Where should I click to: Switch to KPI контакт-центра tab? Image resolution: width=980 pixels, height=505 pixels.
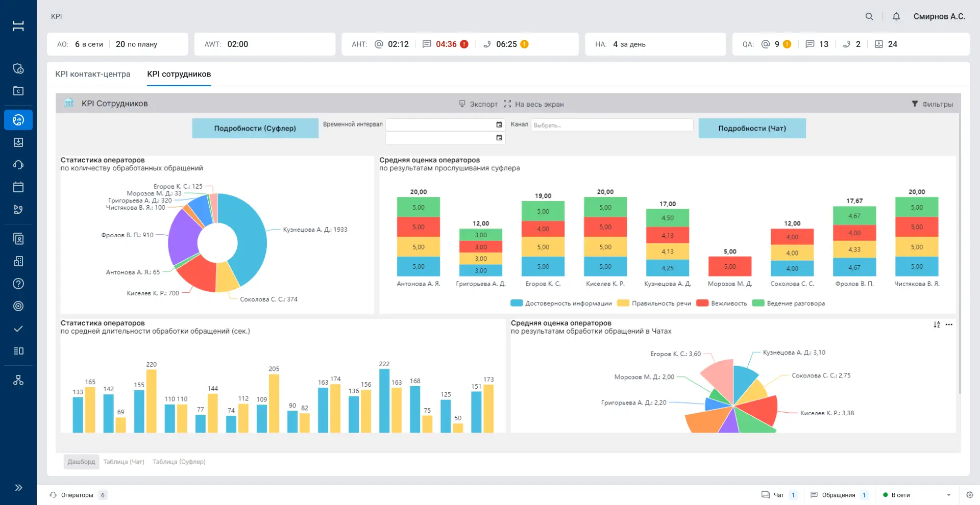click(x=93, y=74)
